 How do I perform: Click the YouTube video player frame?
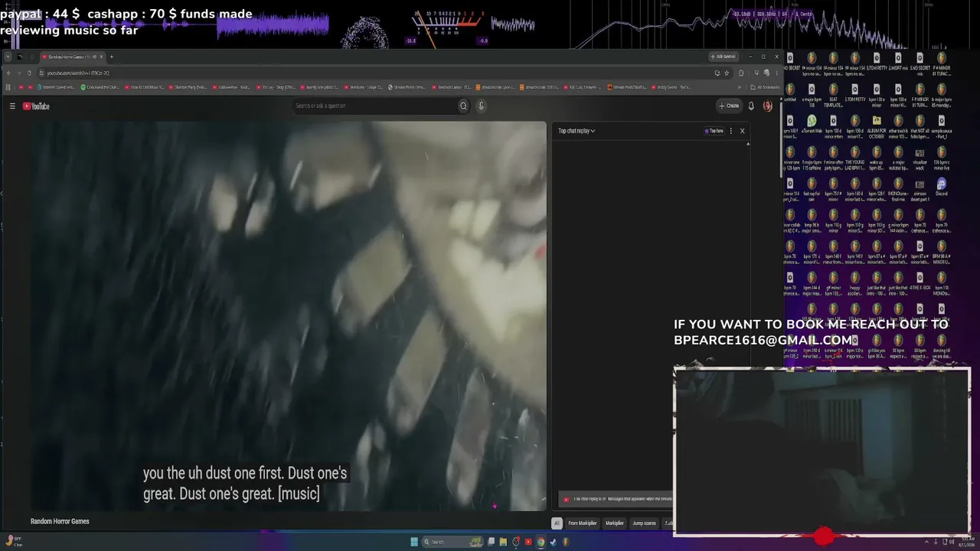(x=289, y=315)
